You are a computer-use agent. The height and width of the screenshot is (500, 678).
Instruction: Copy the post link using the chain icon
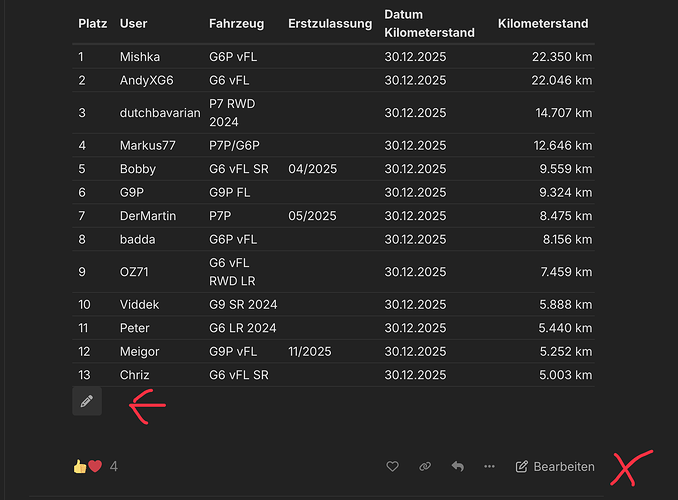point(425,466)
